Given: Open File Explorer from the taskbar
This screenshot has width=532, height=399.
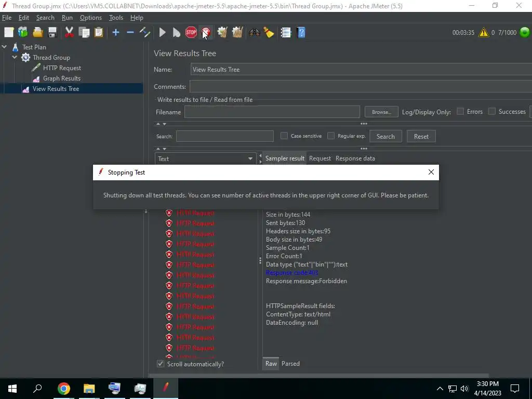Looking at the screenshot, I should 89,389.
